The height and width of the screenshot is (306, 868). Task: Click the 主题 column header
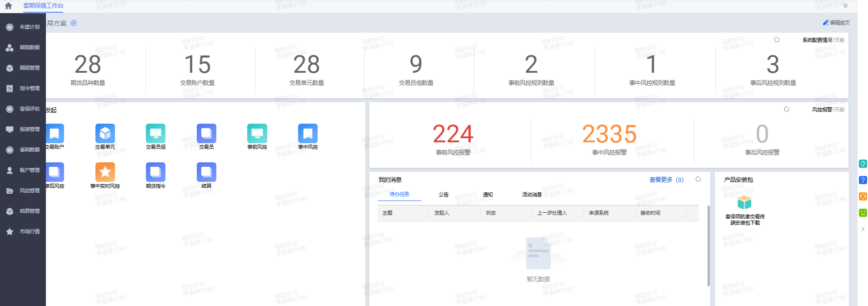click(x=403, y=213)
